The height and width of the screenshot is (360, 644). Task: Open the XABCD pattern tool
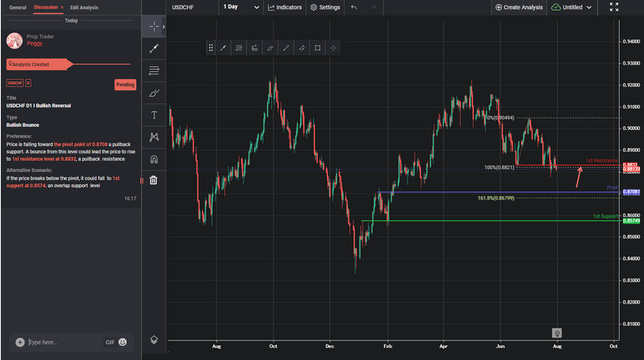coord(154,137)
